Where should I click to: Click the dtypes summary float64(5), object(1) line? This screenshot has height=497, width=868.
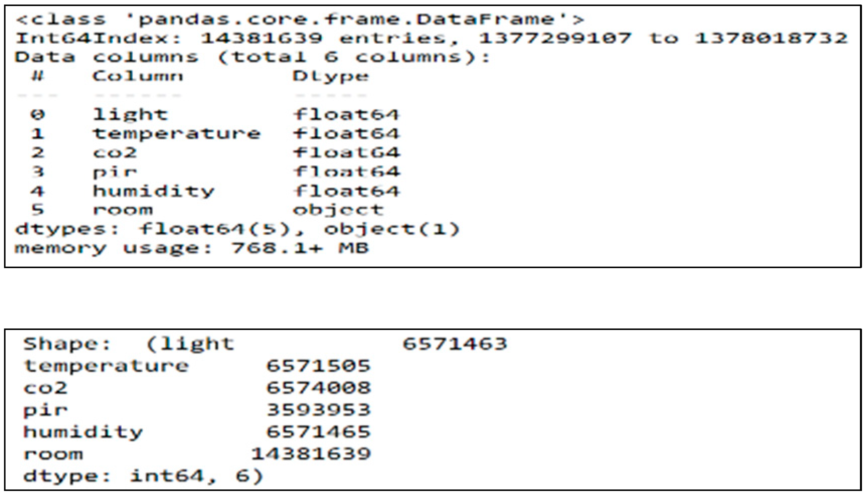tap(237, 229)
